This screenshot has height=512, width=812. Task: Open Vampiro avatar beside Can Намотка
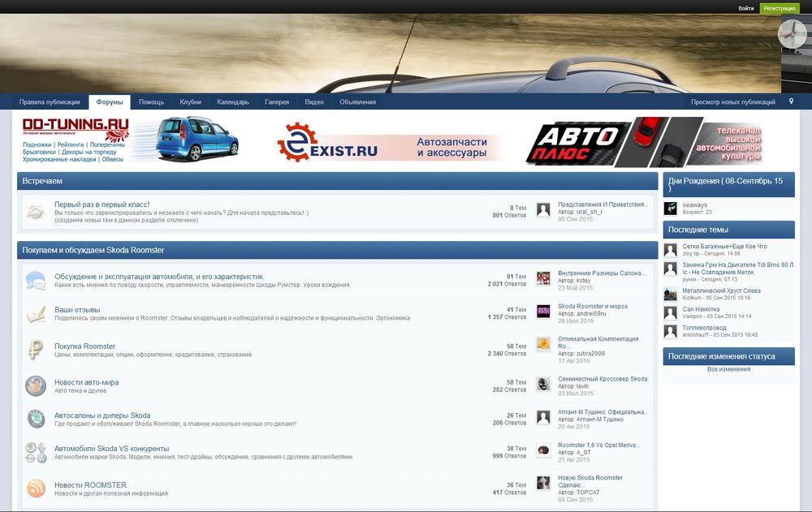pos(671,312)
